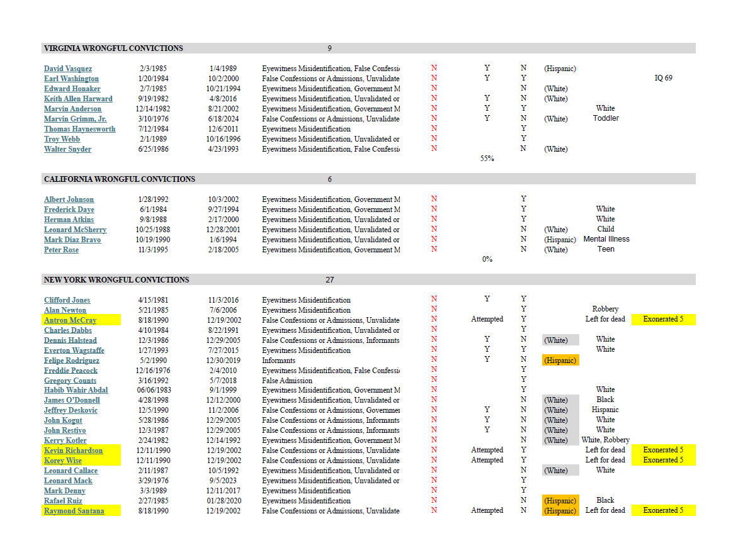Open the Herman Atkins link

(69, 220)
